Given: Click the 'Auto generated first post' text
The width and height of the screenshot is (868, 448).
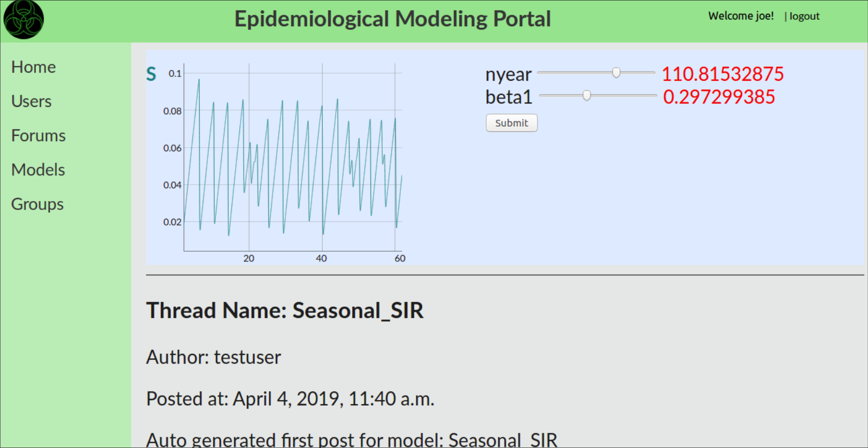Looking at the screenshot, I should 352,439.
